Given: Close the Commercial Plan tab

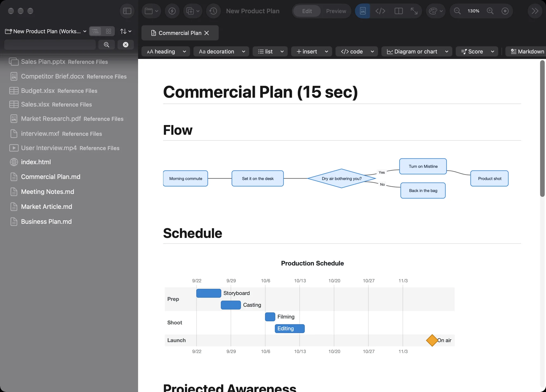Looking at the screenshot, I should tap(207, 33).
